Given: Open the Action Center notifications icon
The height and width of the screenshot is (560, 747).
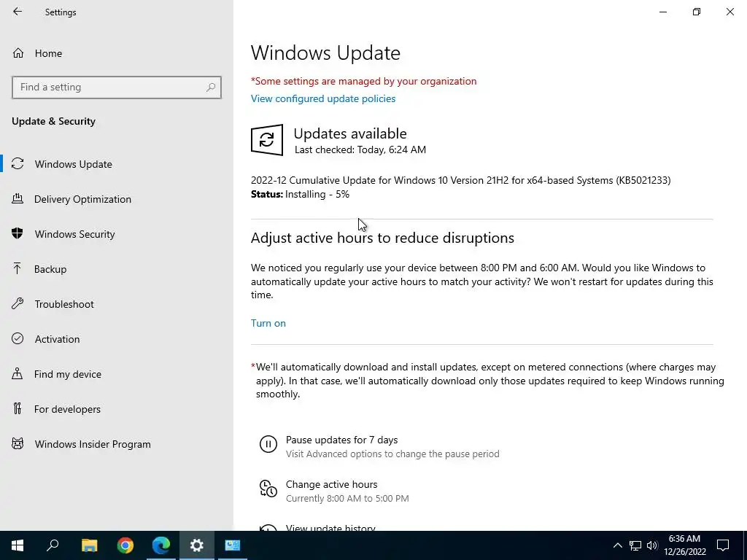Looking at the screenshot, I should click(723, 545).
